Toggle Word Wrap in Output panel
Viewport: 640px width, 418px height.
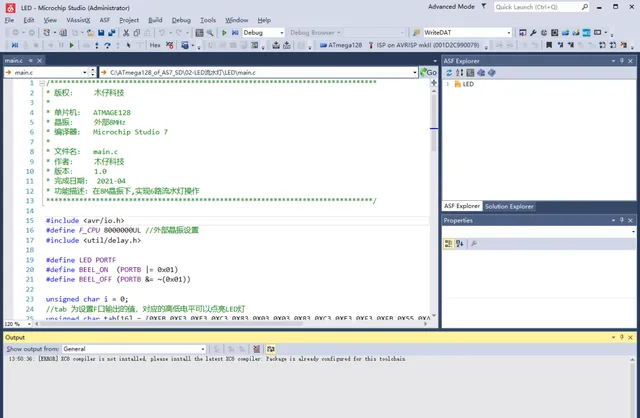point(271,349)
